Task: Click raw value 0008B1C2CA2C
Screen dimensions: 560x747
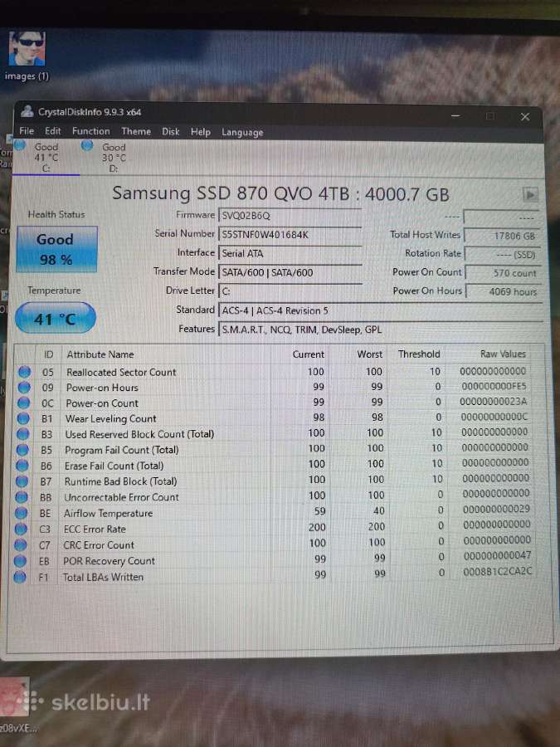Action: (498, 571)
